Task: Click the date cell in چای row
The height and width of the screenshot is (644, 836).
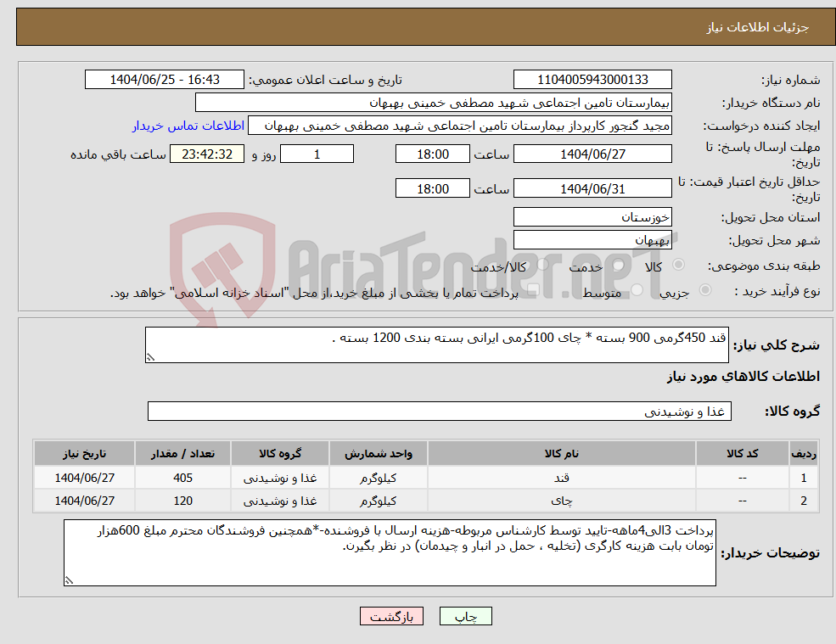Action: click(84, 501)
